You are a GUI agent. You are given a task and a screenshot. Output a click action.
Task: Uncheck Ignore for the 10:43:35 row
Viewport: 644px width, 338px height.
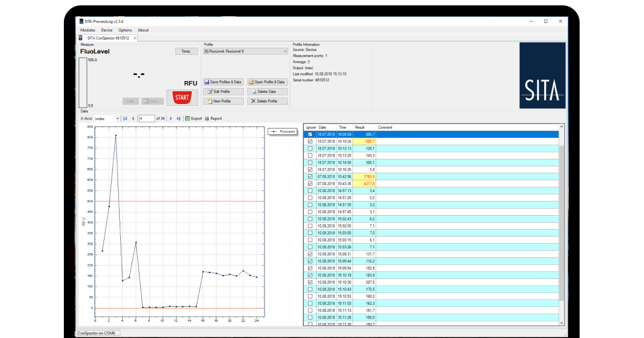click(x=310, y=183)
